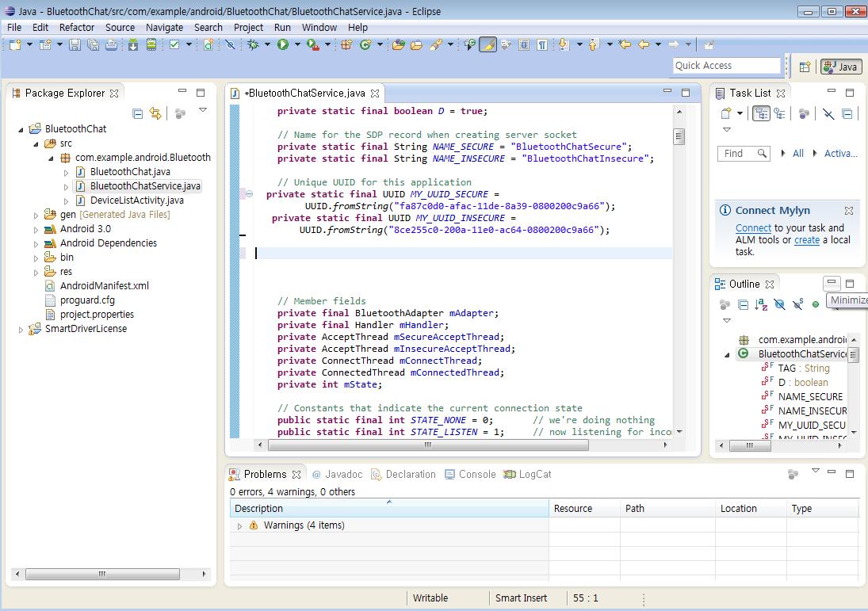Toggle Skip All Breakpoints toolbar button

coord(230,45)
